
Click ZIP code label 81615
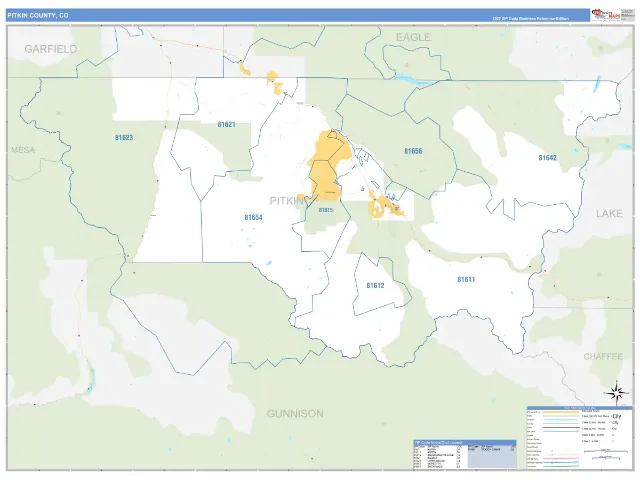click(326, 210)
